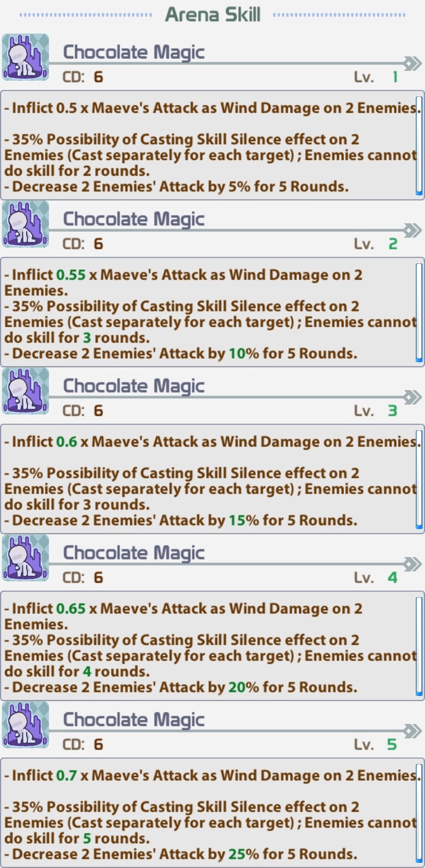
Task: Click the scrollbar in the Lv. 2 description box
Action: tap(419, 312)
